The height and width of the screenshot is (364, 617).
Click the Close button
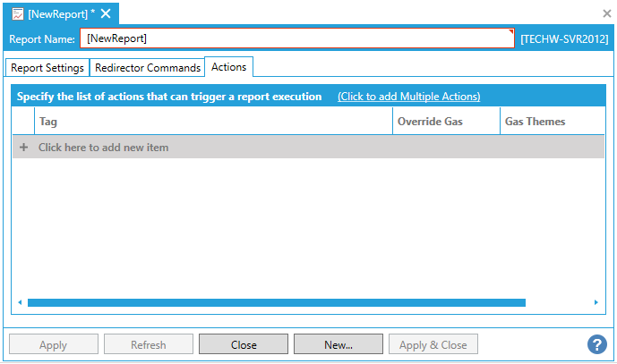point(244,344)
